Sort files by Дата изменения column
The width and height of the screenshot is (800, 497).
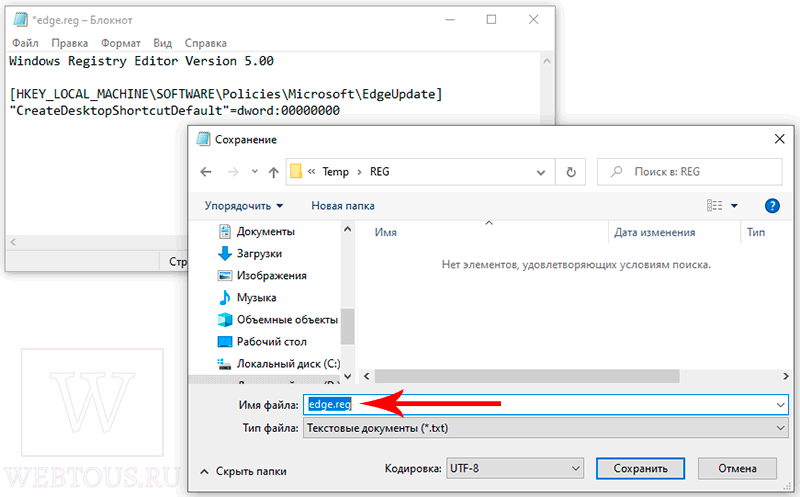point(655,232)
